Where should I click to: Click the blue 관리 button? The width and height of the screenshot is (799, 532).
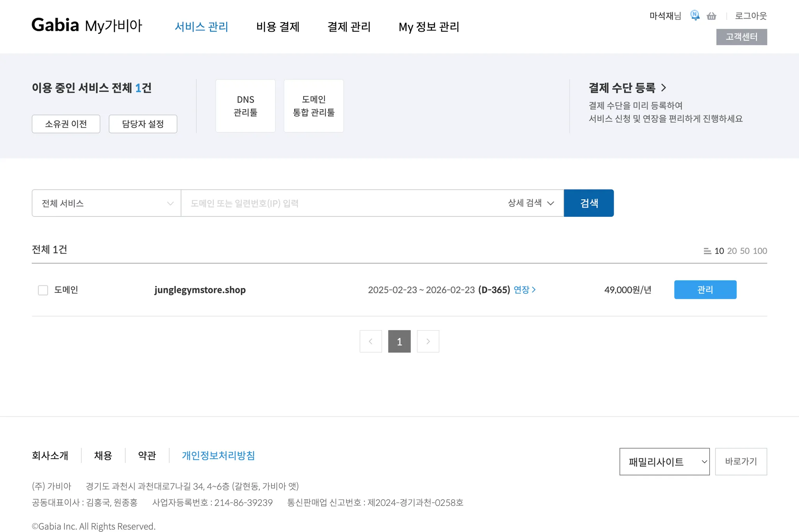click(x=705, y=290)
